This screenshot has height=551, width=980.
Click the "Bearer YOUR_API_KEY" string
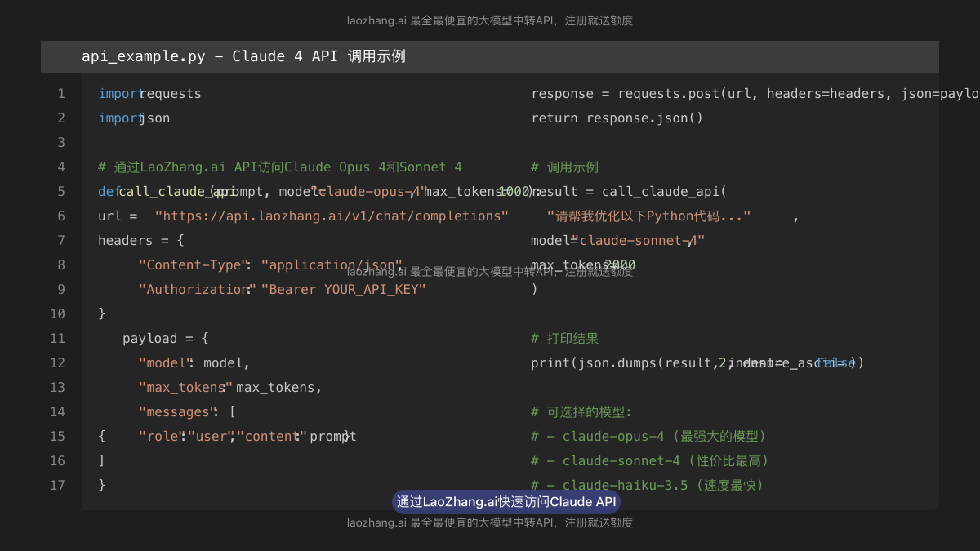tap(344, 290)
